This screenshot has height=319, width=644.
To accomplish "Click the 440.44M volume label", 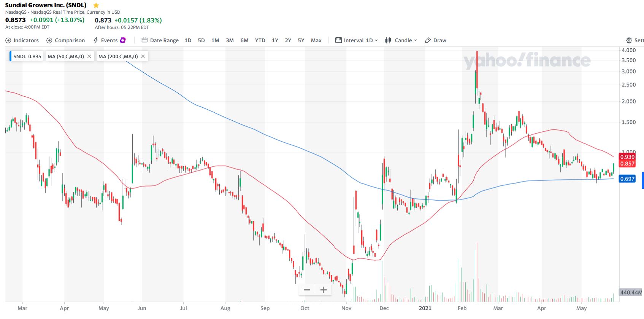I will pos(631,292).
